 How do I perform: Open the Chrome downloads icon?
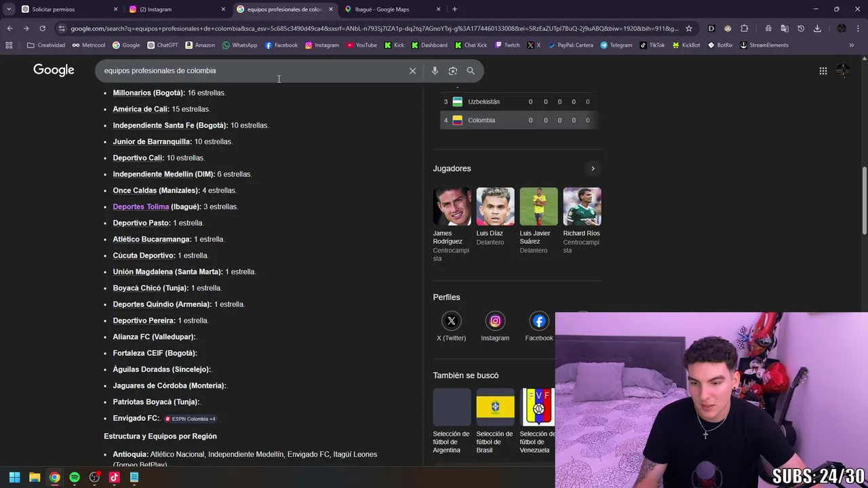coord(817,28)
